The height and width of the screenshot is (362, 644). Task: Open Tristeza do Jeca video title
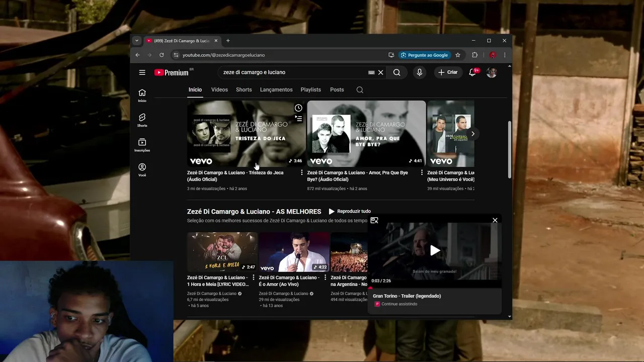point(235,176)
